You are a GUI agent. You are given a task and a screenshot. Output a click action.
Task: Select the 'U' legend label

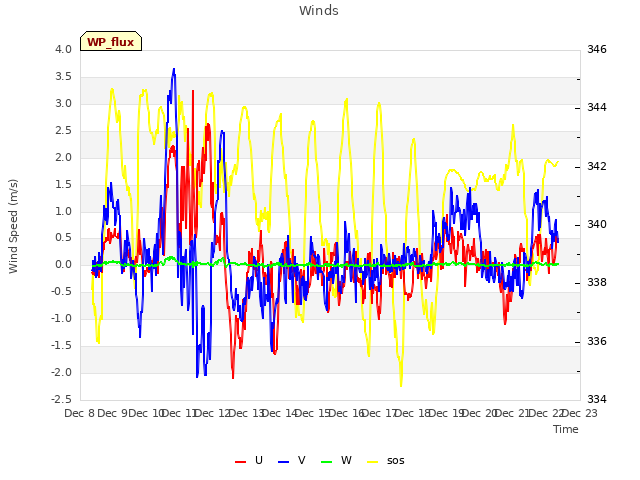259,460
